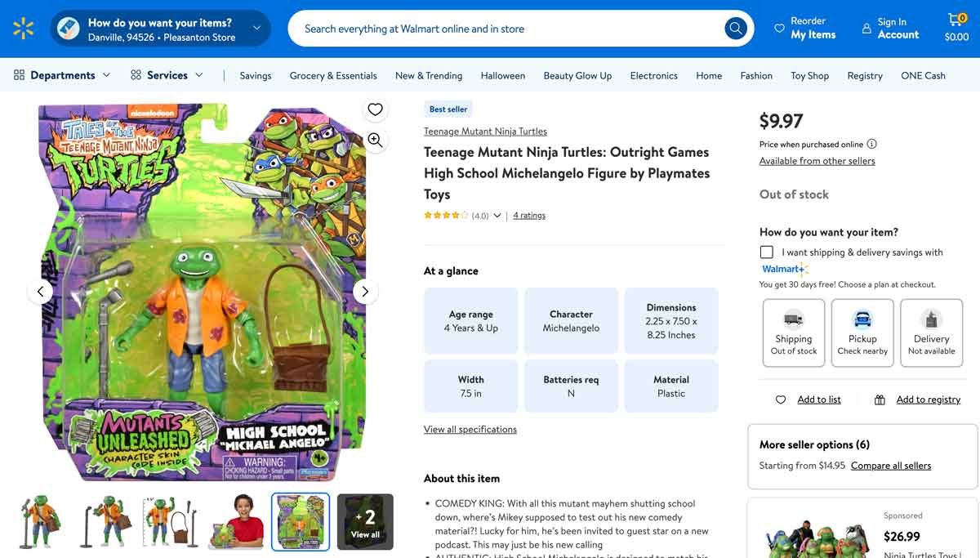Select the Delivery fulfillment option

(931, 332)
